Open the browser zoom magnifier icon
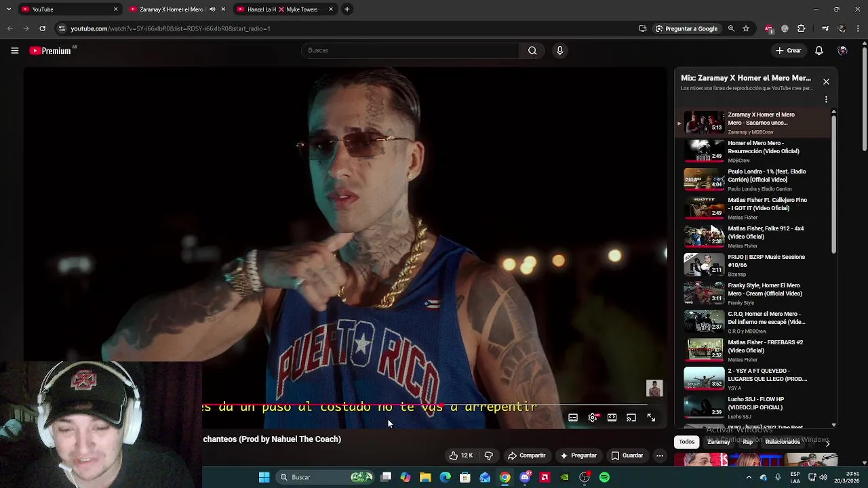868x488 pixels. click(x=731, y=28)
